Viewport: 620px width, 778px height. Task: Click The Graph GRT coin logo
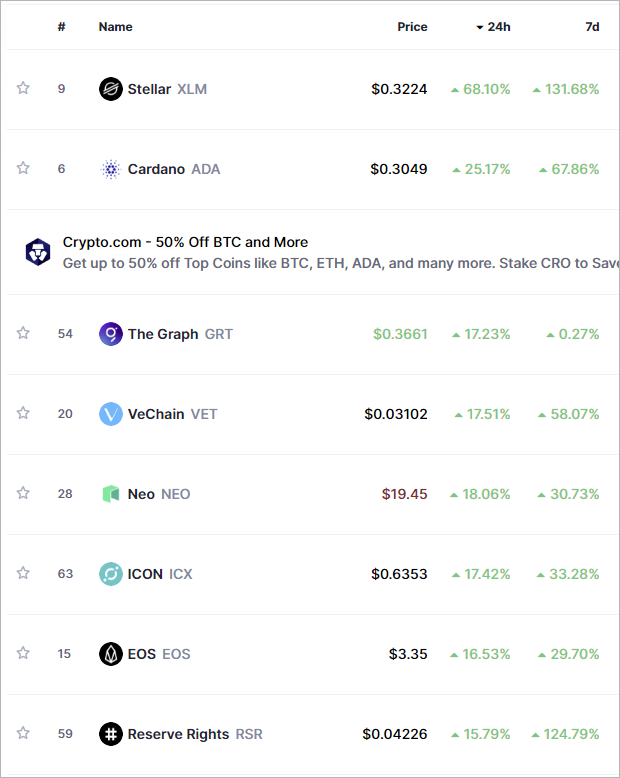click(111, 334)
